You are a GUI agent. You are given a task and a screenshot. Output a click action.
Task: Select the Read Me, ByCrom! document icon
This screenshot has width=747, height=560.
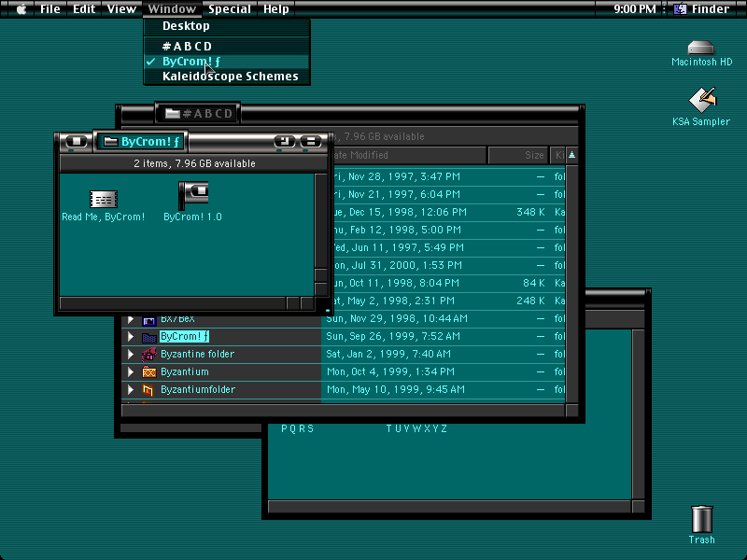tap(104, 199)
